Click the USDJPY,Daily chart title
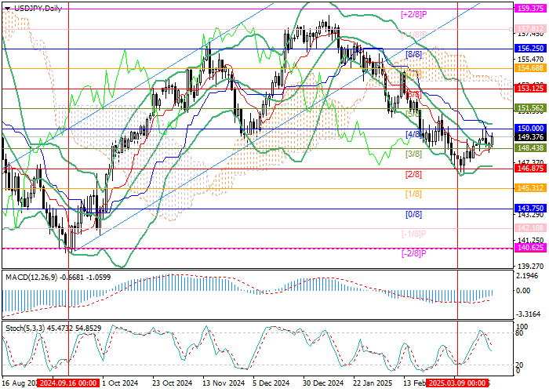This screenshot has width=549, height=392. pos(35,7)
